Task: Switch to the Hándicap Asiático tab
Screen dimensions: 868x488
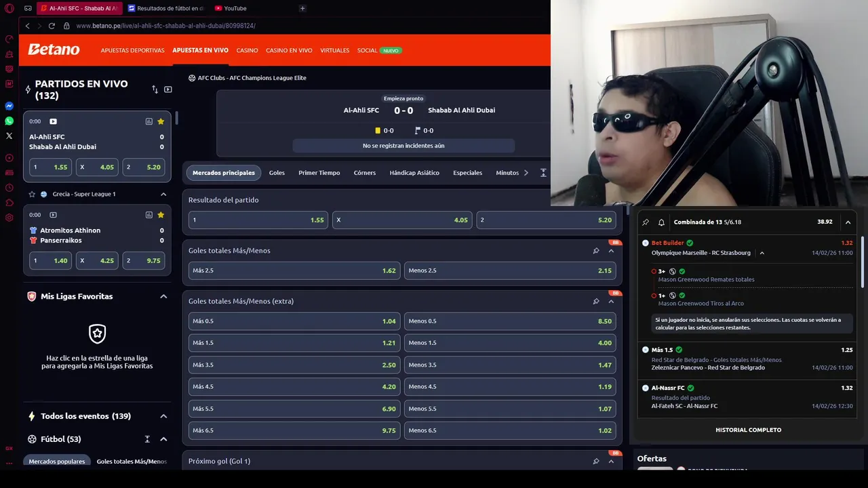Action: [x=414, y=173]
